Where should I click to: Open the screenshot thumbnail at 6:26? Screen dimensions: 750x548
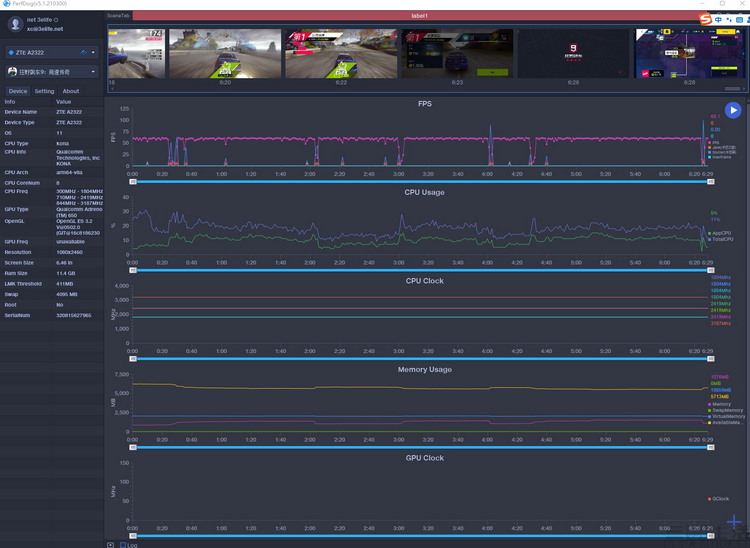(574, 53)
